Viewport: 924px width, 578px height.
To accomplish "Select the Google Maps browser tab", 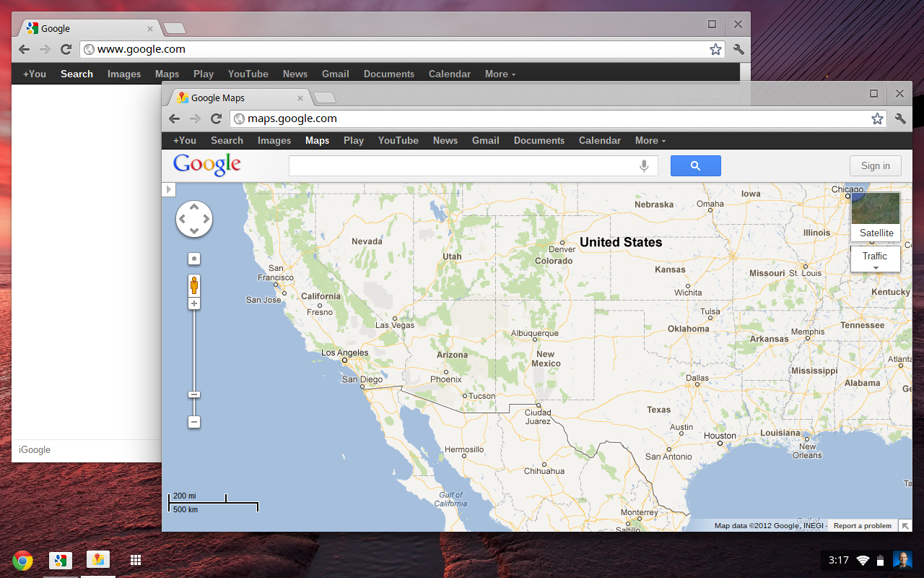I will [x=236, y=98].
